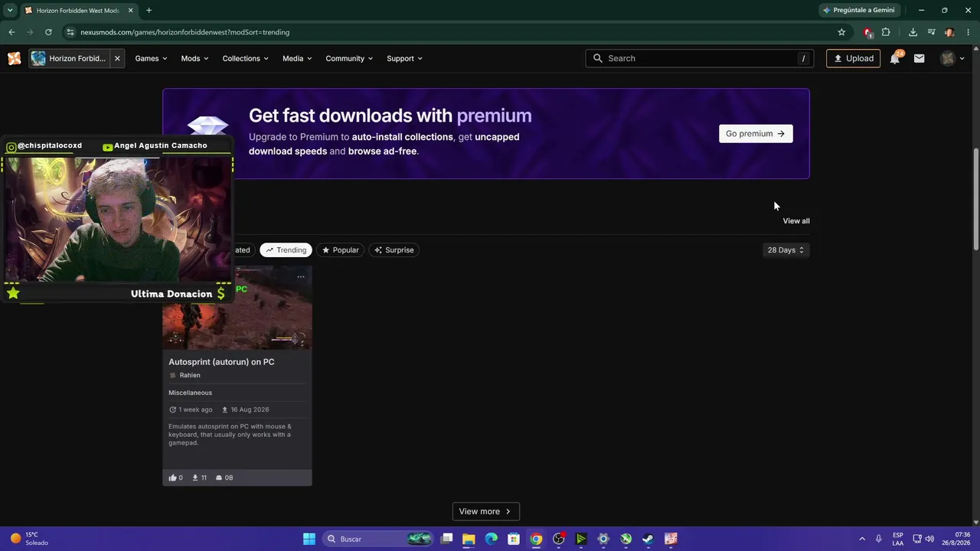Select the Popular sort tab
Screen dimensions: 980x551
(340, 250)
